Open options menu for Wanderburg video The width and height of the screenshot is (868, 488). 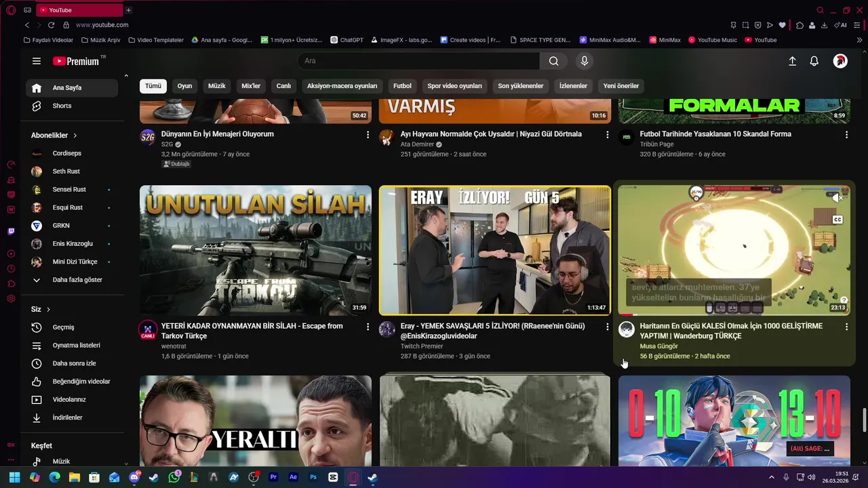tap(846, 327)
